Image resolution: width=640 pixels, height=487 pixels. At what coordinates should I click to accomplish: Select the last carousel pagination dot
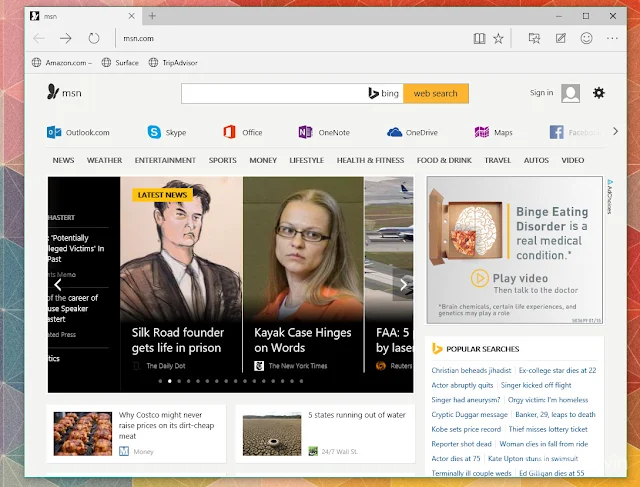pyautogui.click(x=301, y=381)
